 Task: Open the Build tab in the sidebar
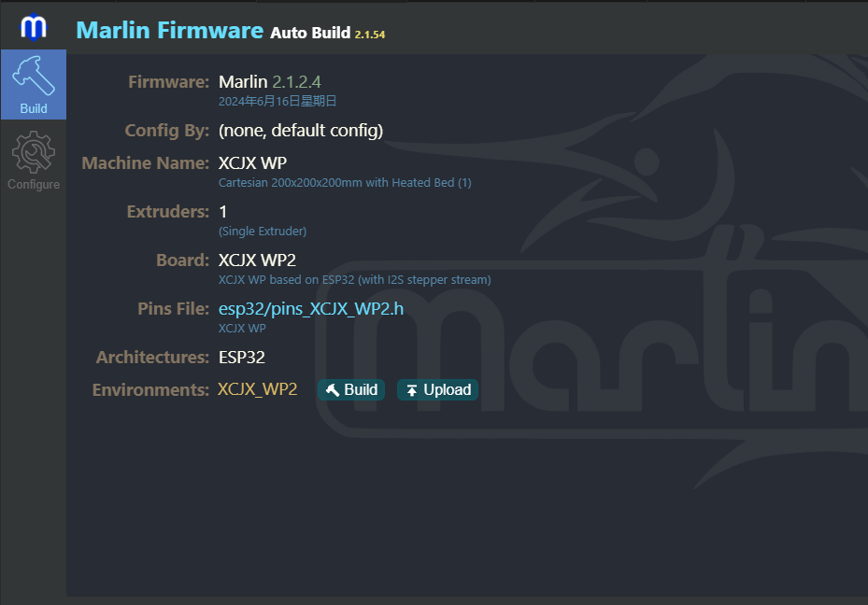coord(34,85)
